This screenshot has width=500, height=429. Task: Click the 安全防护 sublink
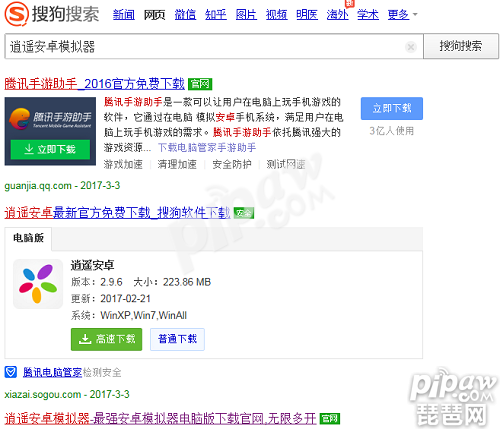tap(232, 164)
